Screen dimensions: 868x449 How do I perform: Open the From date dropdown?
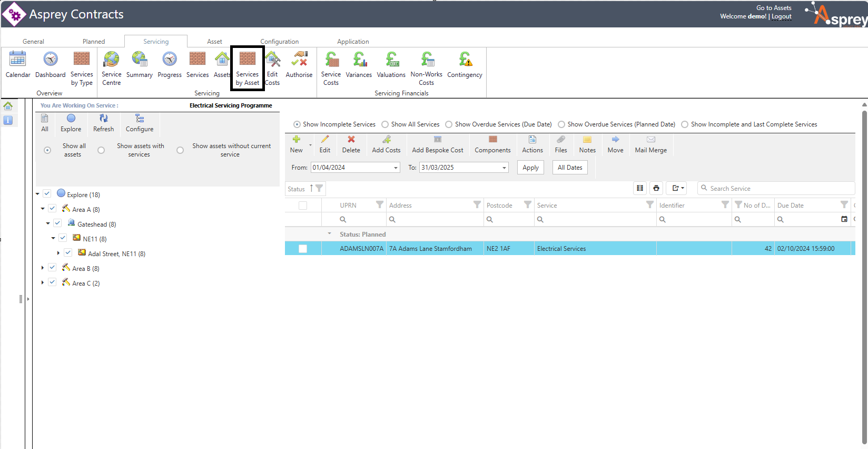click(396, 168)
